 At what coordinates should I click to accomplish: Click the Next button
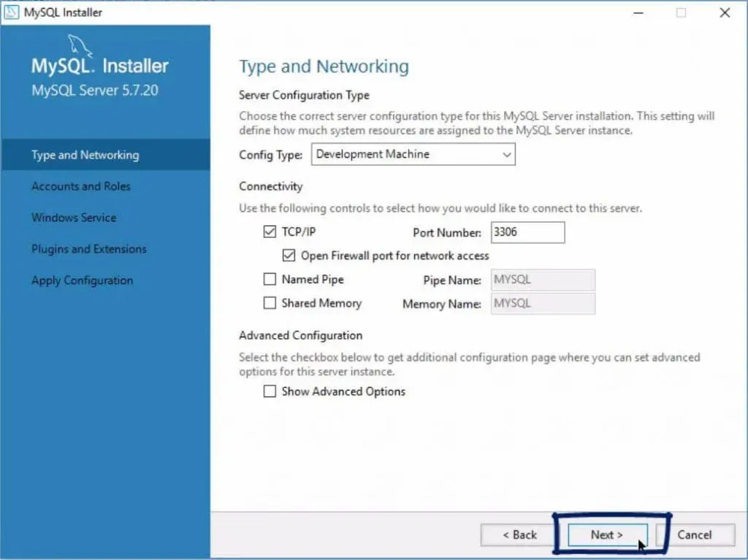point(606,534)
